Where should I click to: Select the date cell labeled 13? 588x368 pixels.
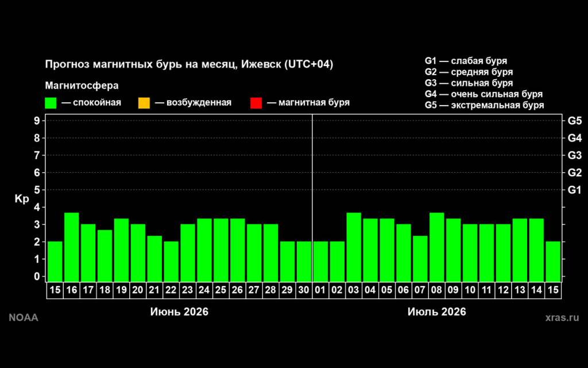click(519, 290)
